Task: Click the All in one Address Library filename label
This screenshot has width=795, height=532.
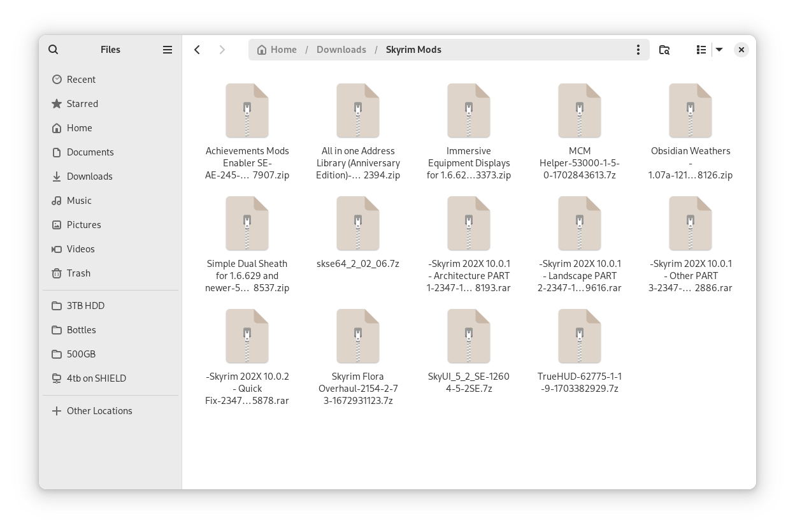Action: pyautogui.click(x=358, y=163)
